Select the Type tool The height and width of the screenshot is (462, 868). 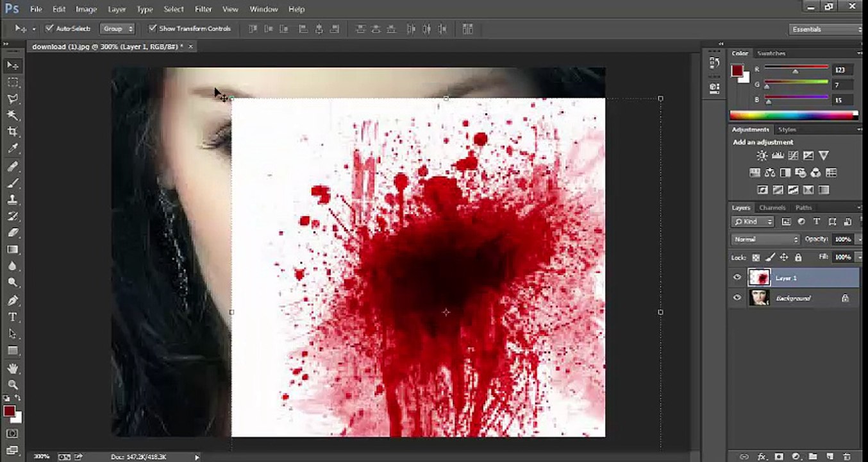[12, 317]
